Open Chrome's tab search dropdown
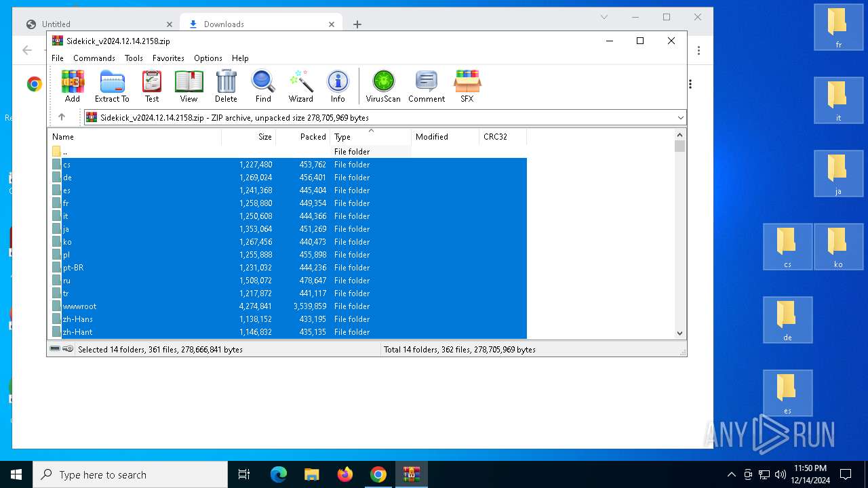This screenshot has width=868, height=488. pyautogui.click(x=604, y=17)
